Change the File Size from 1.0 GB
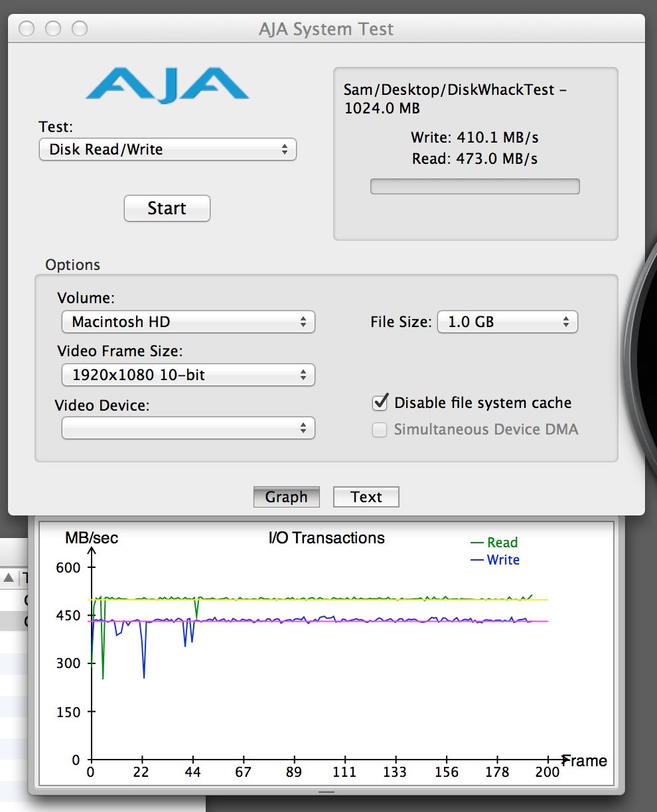 507,322
